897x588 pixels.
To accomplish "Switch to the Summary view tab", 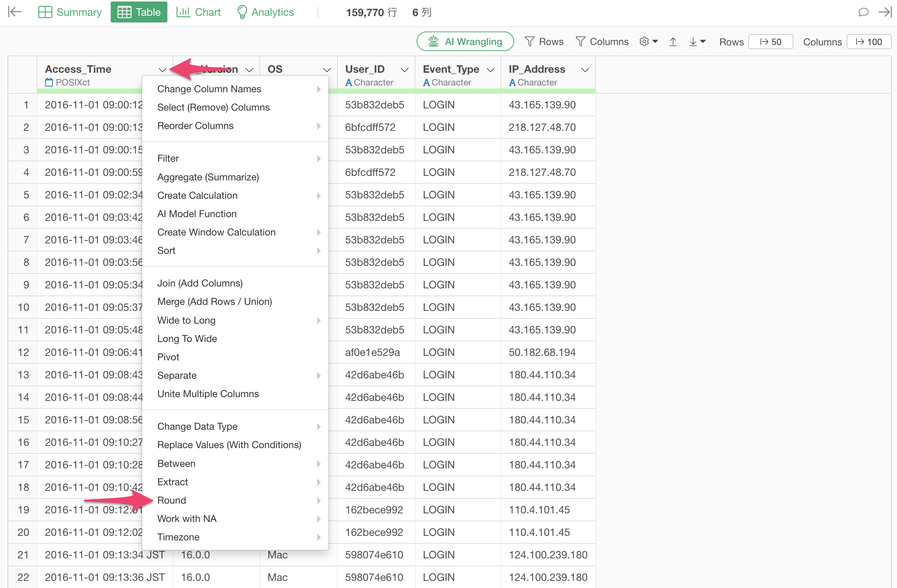I will tap(70, 12).
